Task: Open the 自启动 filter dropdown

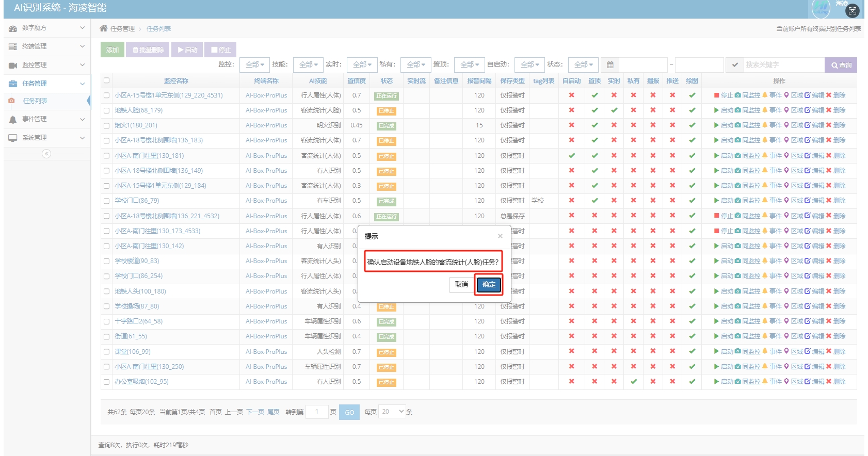Action: pos(530,65)
